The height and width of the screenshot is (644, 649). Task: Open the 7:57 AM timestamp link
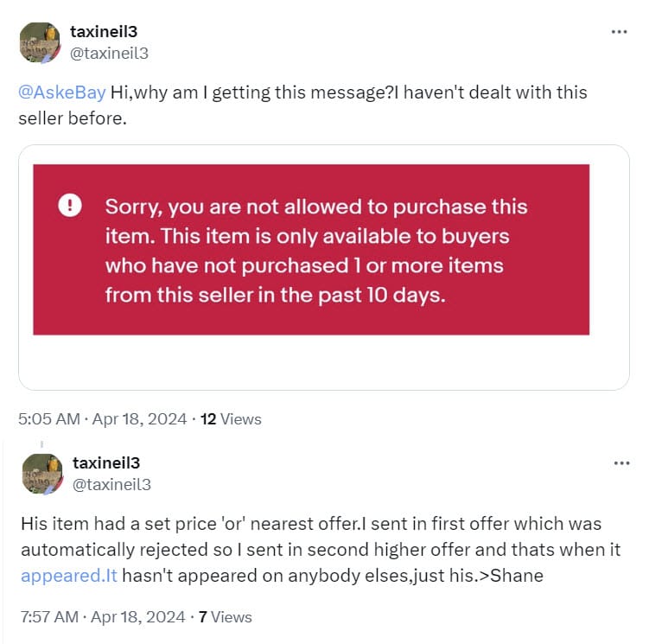coord(102,616)
